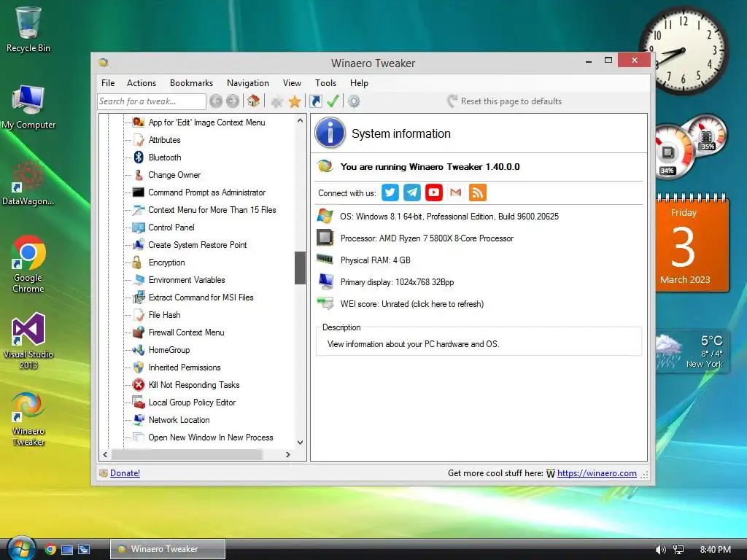Select Context Menu for More Than 15 Files

pyautogui.click(x=212, y=210)
